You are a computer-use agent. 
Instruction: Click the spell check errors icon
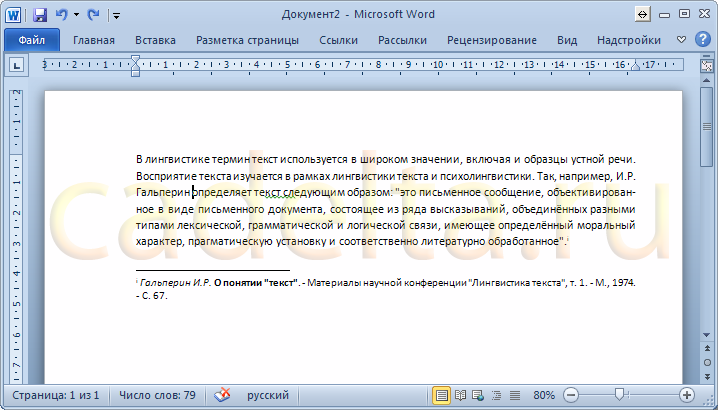(222, 395)
